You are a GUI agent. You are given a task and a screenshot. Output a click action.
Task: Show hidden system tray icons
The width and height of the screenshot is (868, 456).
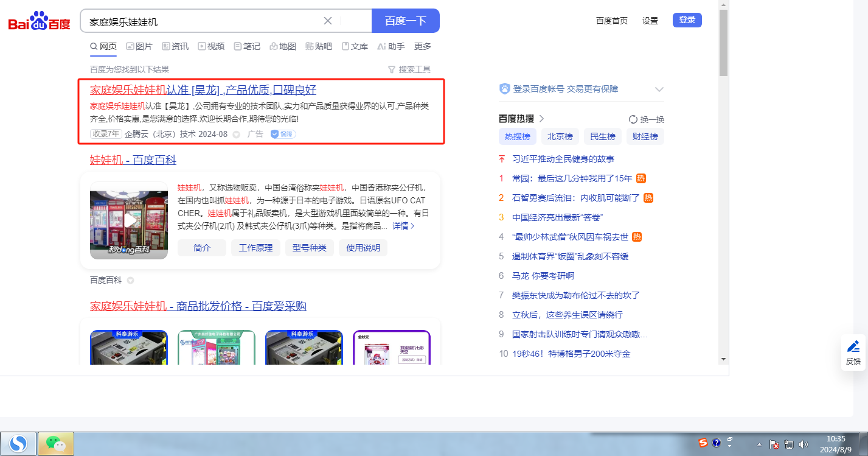[759, 444]
